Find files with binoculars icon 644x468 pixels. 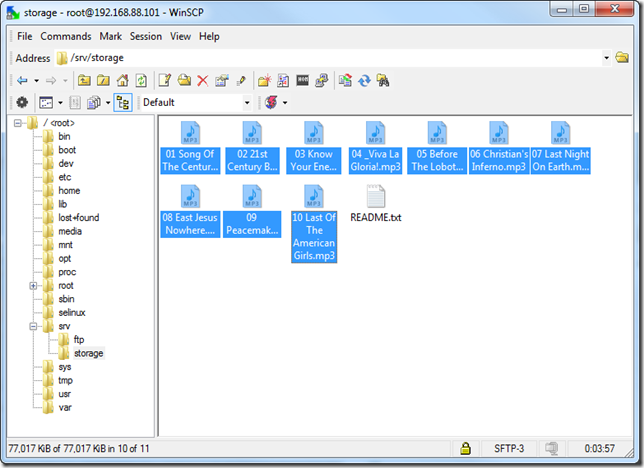tap(383, 81)
